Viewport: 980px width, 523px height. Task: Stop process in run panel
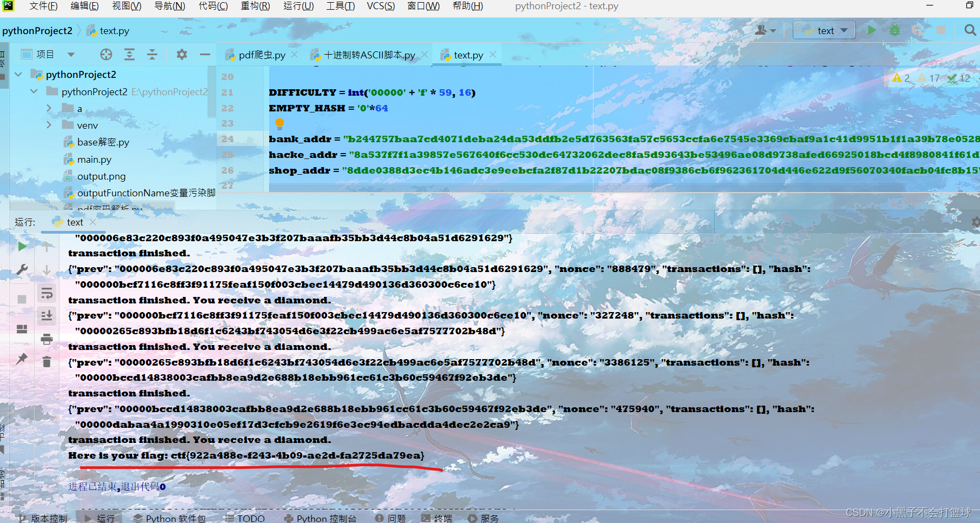pos(22,299)
